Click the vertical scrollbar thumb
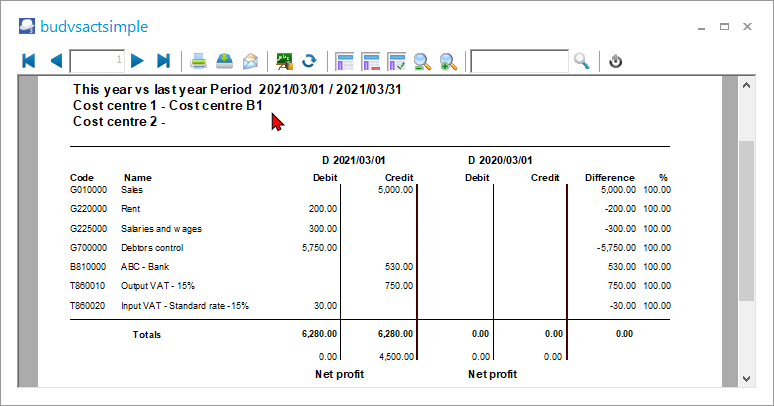This screenshot has width=774, height=406. pyautogui.click(x=745, y=220)
